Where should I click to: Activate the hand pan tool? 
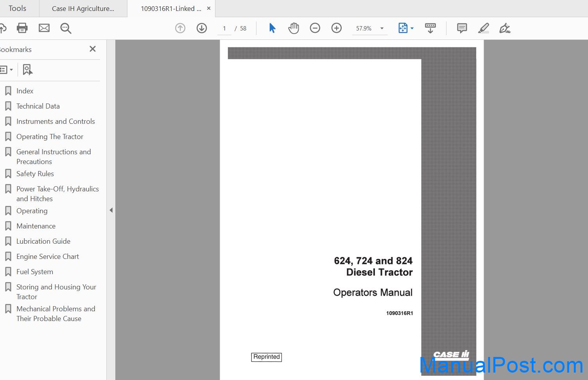tap(294, 28)
